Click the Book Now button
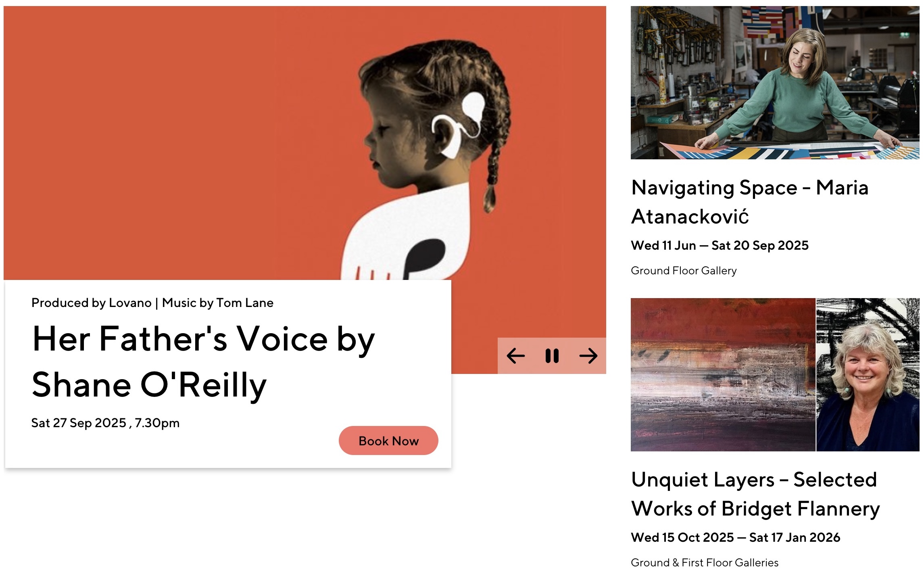This screenshot has width=924, height=572. click(388, 440)
